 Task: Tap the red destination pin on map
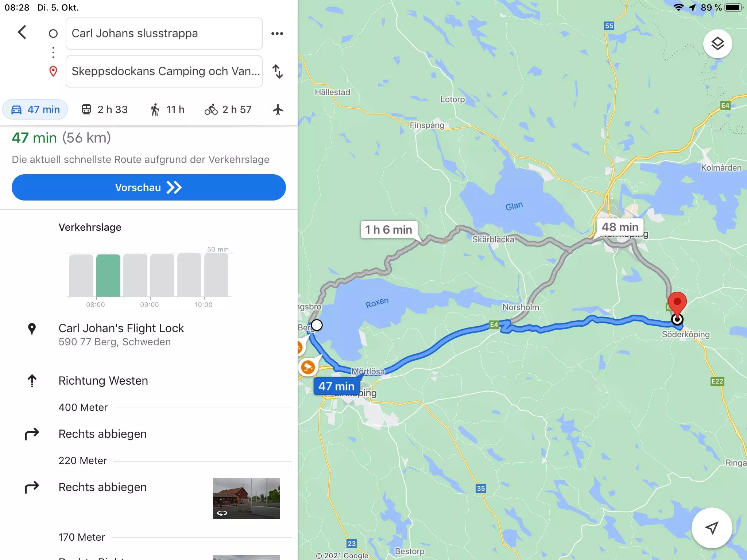677,306
